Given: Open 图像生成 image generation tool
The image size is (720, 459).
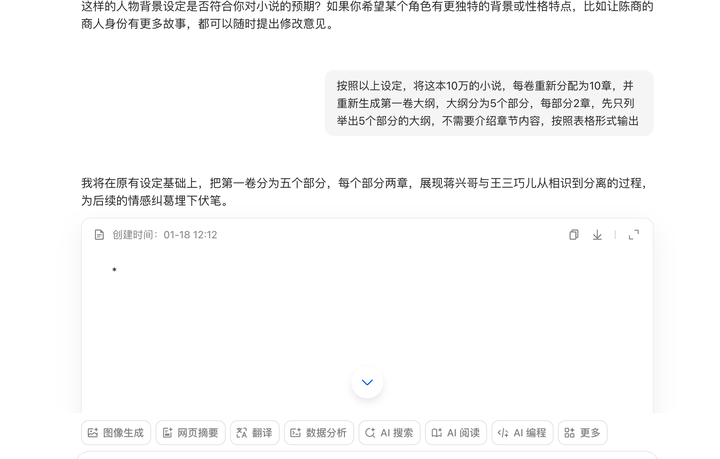Looking at the screenshot, I should 115,433.
